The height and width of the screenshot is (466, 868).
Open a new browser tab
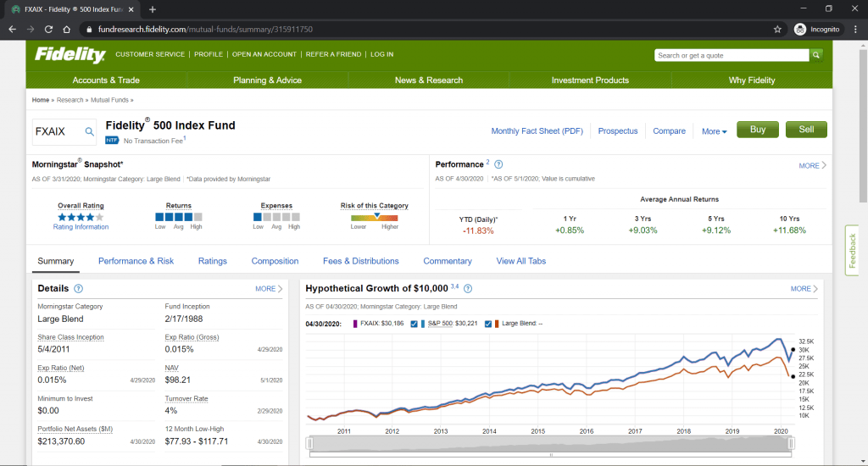coord(153,9)
